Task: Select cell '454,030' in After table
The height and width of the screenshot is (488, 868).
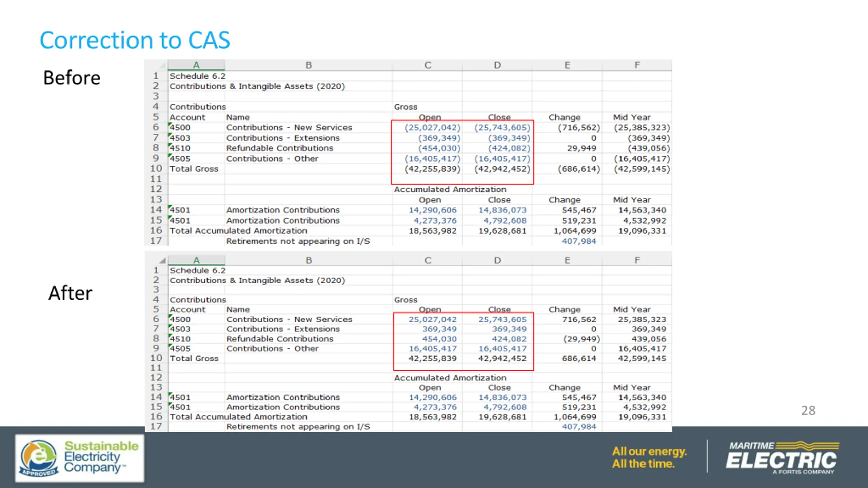Action: click(x=439, y=339)
